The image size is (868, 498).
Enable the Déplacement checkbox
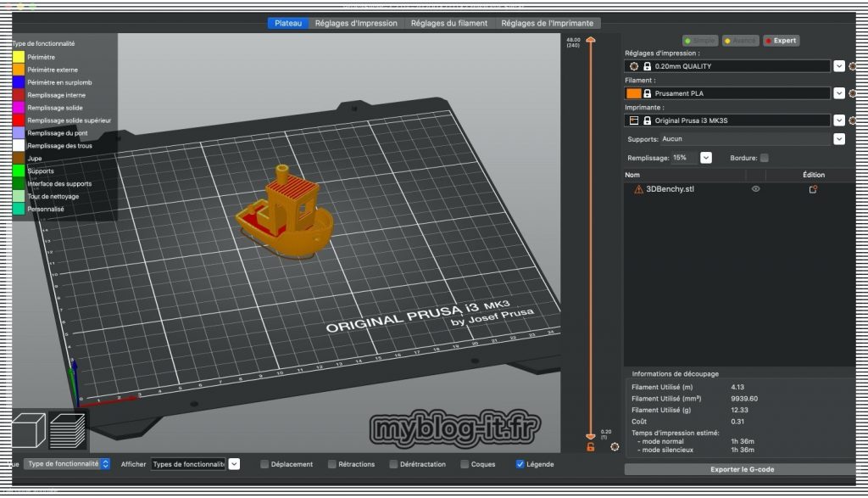(x=265, y=464)
